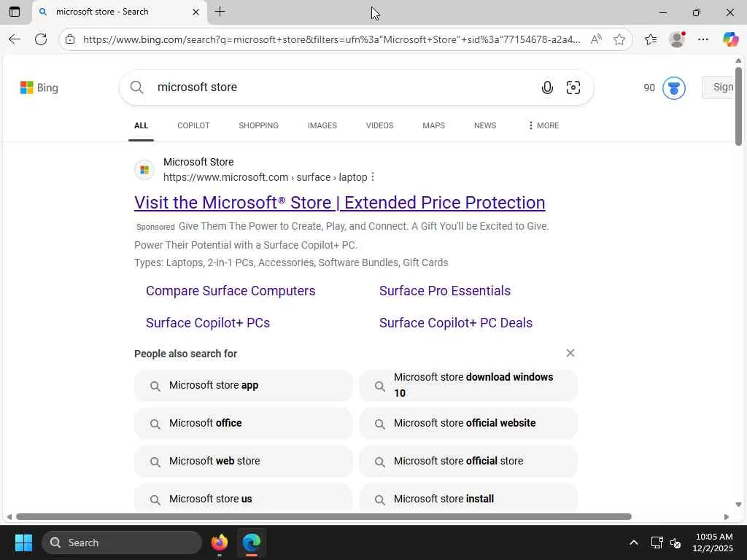747x560 pixels.
Task: Switch to the SHOPPING tab
Action: point(259,125)
